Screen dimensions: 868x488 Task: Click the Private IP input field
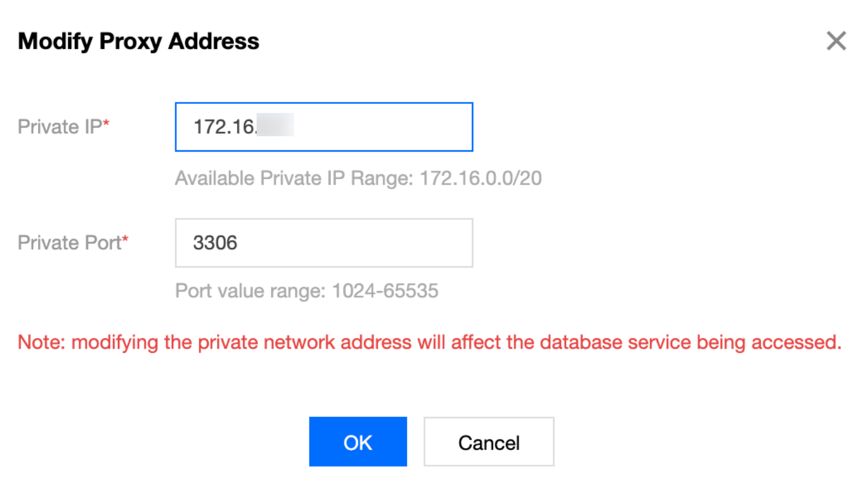(324, 127)
